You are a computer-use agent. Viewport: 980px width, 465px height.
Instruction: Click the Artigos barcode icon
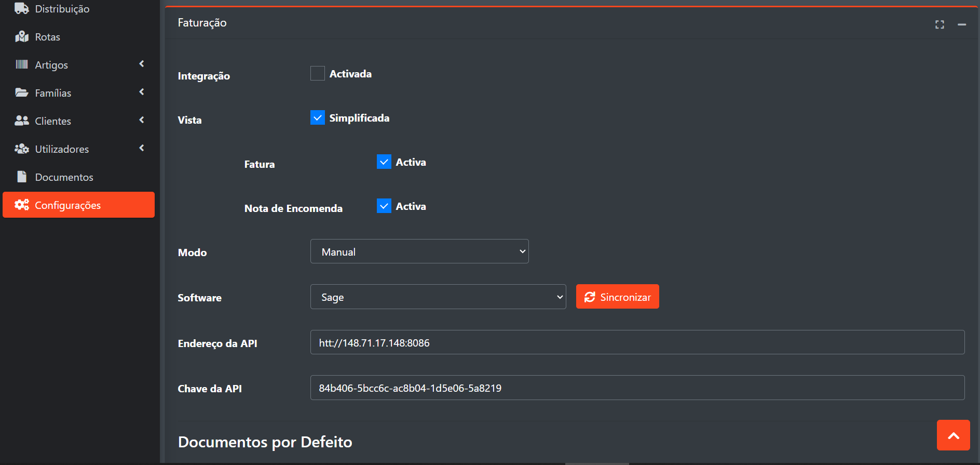click(x=22, y=65)
